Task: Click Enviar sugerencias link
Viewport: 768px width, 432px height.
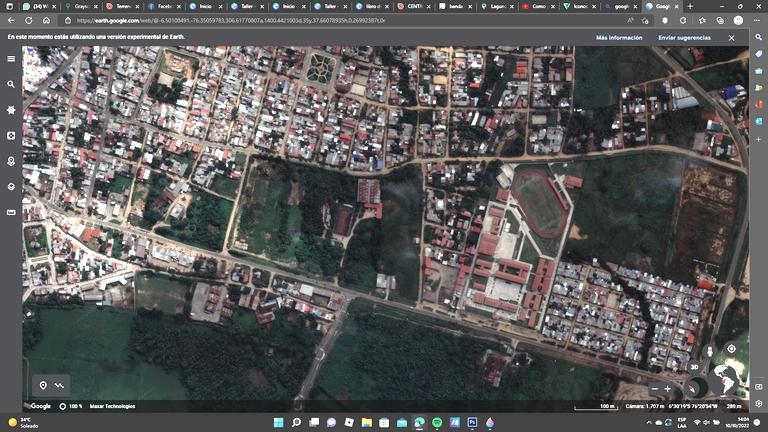Action: [684, 37]
